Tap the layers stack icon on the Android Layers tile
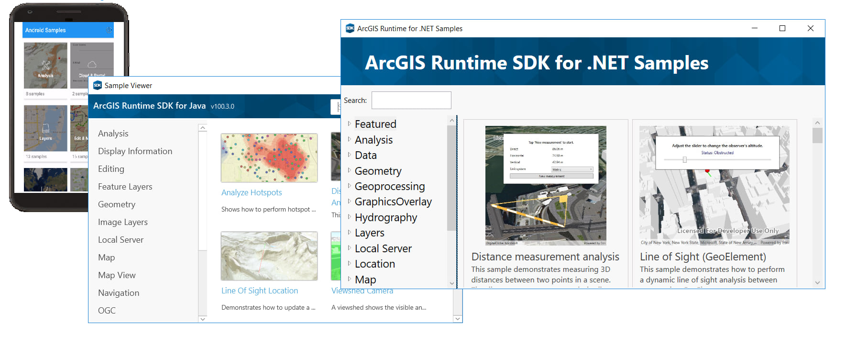 coord(45,128)
